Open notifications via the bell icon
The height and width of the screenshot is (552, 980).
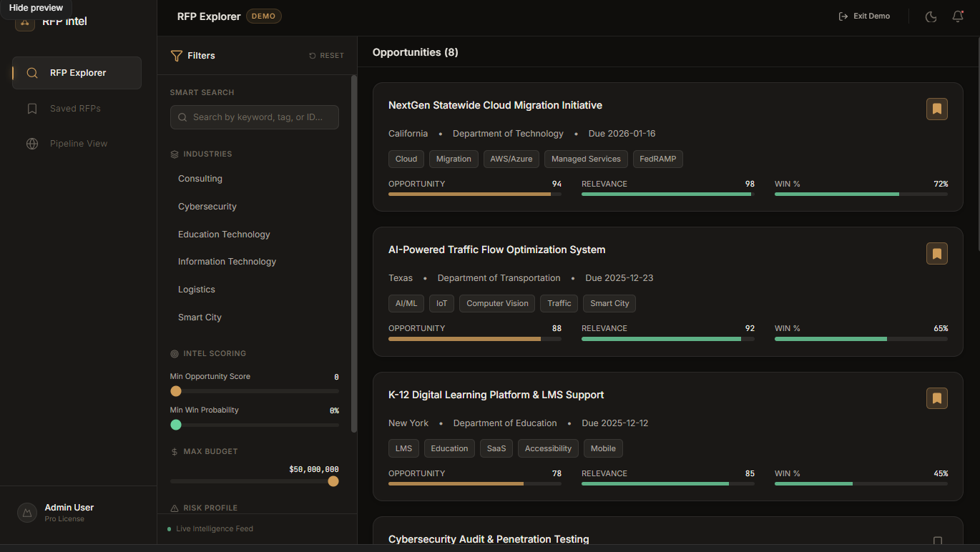click(958, 16)
